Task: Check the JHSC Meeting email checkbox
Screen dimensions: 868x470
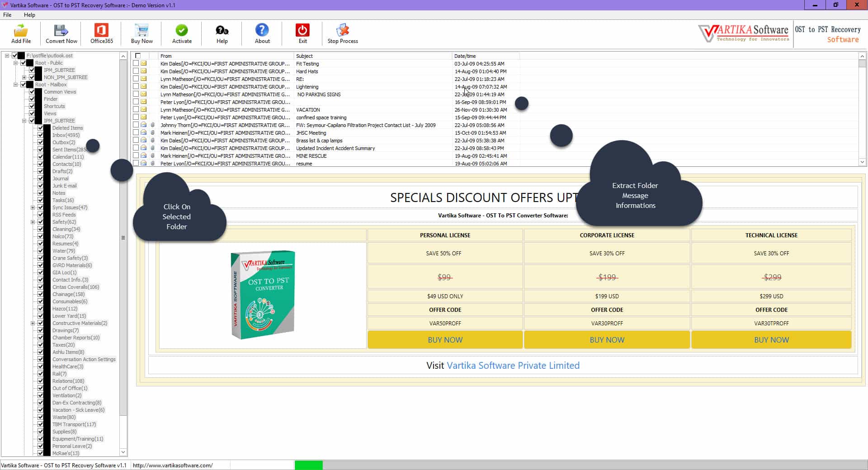Action: 136,133
